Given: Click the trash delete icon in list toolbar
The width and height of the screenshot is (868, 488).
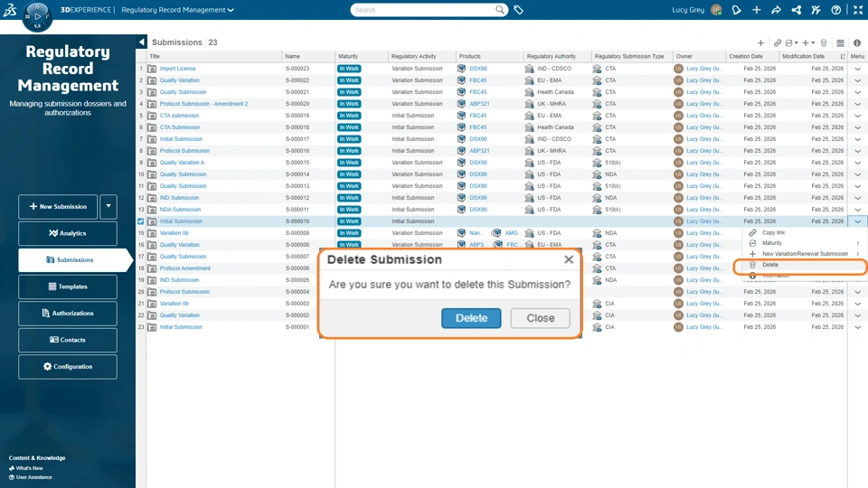Looking at the screenshot, I should click(824, 42).
